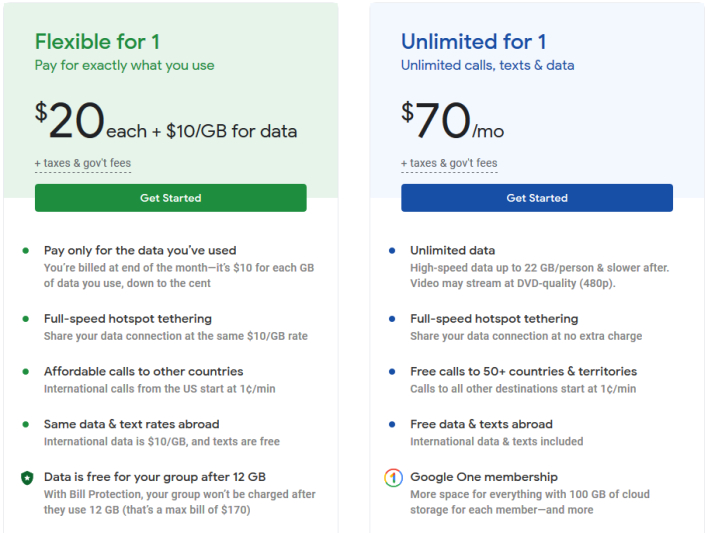Open taxes & gov't fees under Flexible plan
Image resolution: width=708 pixels, height=533 pixels.
click(83, 163)
